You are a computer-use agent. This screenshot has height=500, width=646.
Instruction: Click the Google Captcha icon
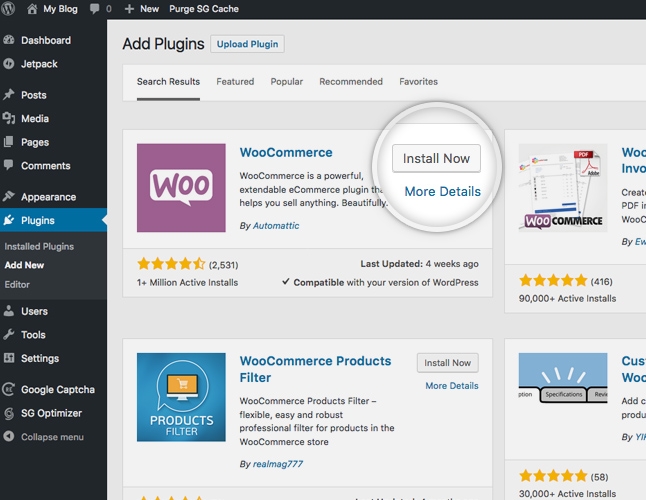(9, 389)
